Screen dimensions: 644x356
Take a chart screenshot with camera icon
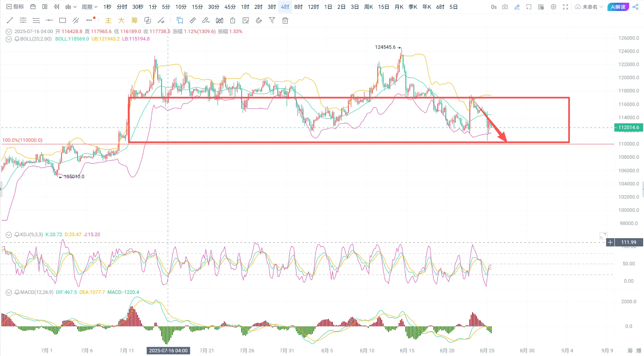pos(505,7)
